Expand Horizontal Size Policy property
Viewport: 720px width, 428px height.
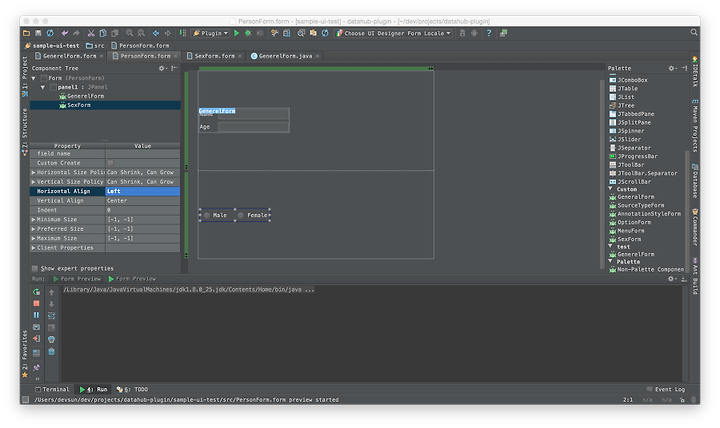point(33,173)
